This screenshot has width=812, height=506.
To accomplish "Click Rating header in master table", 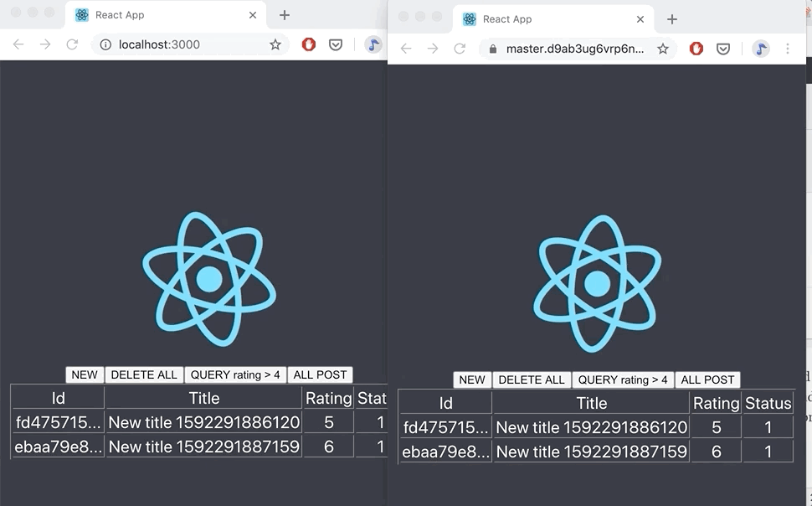I will tap(717, 403).
